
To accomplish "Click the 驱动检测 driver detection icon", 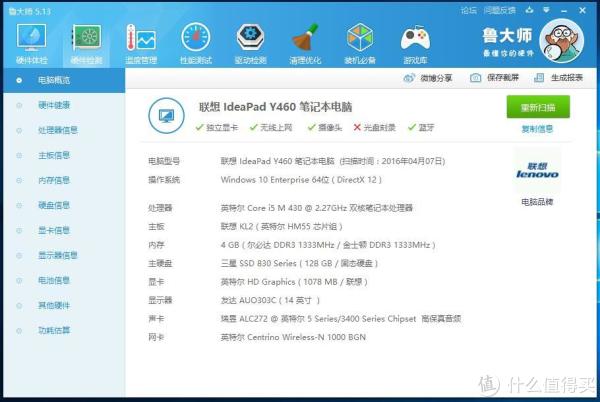I will pos(250,43).
